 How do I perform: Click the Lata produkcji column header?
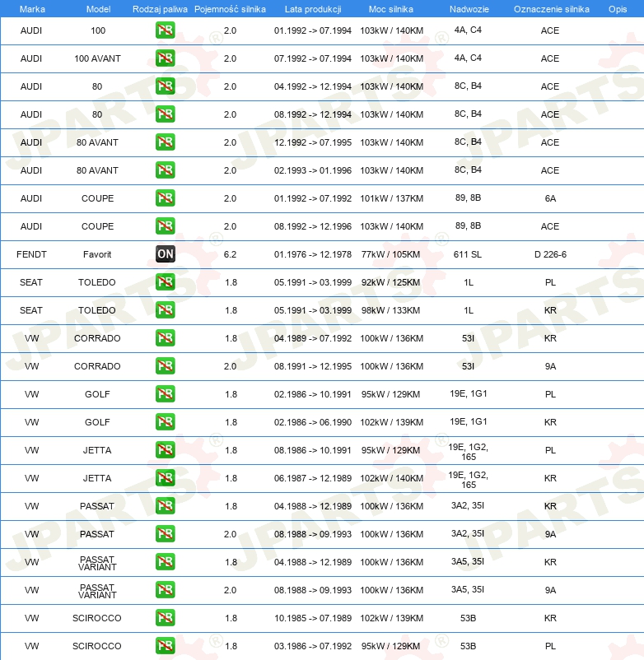point(313,9)
